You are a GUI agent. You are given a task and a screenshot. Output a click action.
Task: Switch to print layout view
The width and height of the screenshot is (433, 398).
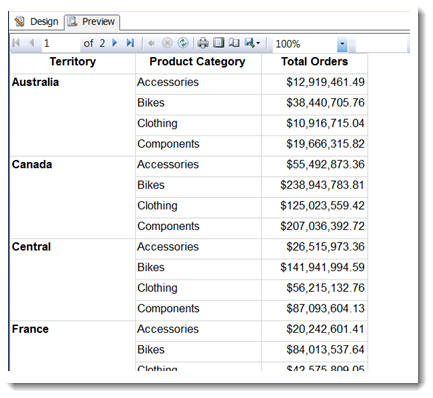pos(219,43)
